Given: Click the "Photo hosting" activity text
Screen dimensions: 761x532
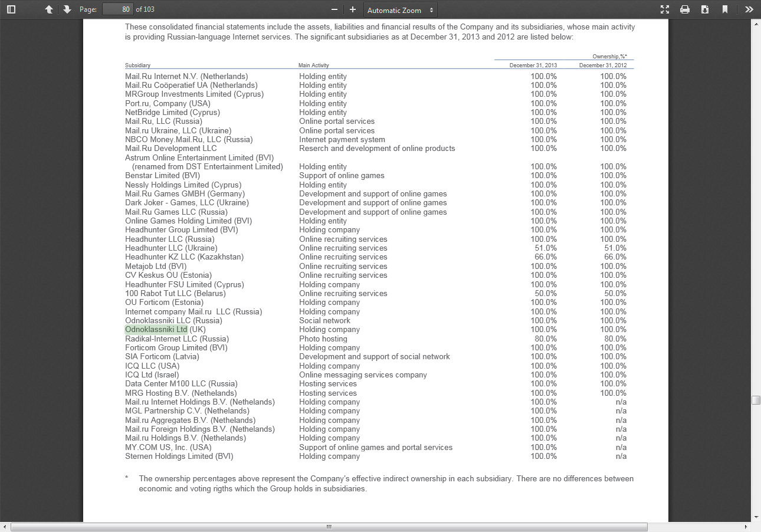Looking at the screenshot, I should point(323,339).
